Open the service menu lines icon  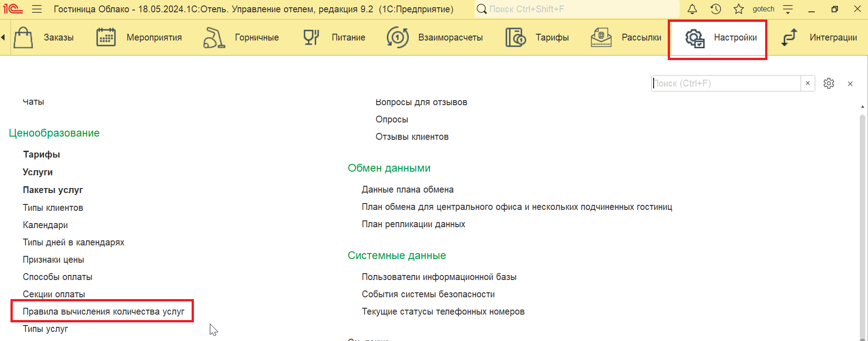click(788, 9)
